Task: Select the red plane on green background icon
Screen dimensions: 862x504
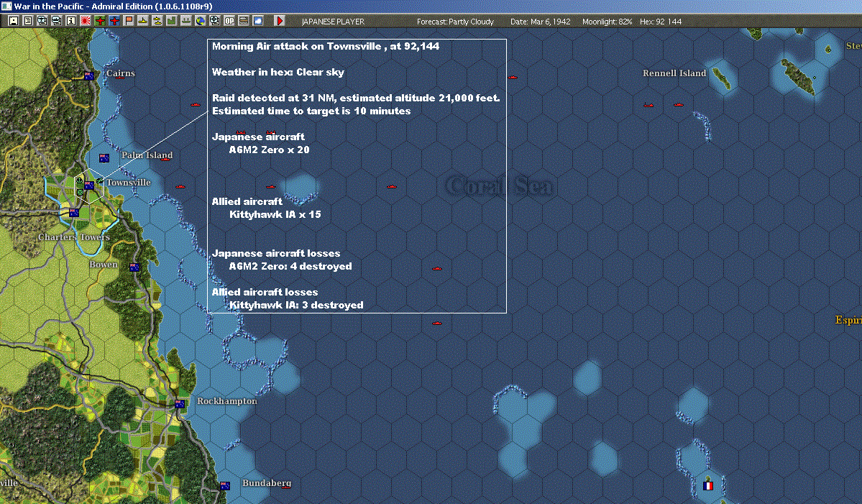Action: pos(100,21)
